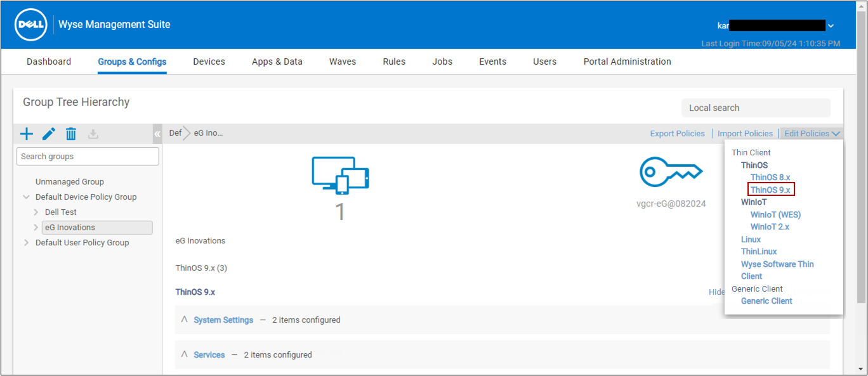Click the Export Policies link
This screenshot has width=868, height=376.
pyautogui.click(x=678, y=134)
